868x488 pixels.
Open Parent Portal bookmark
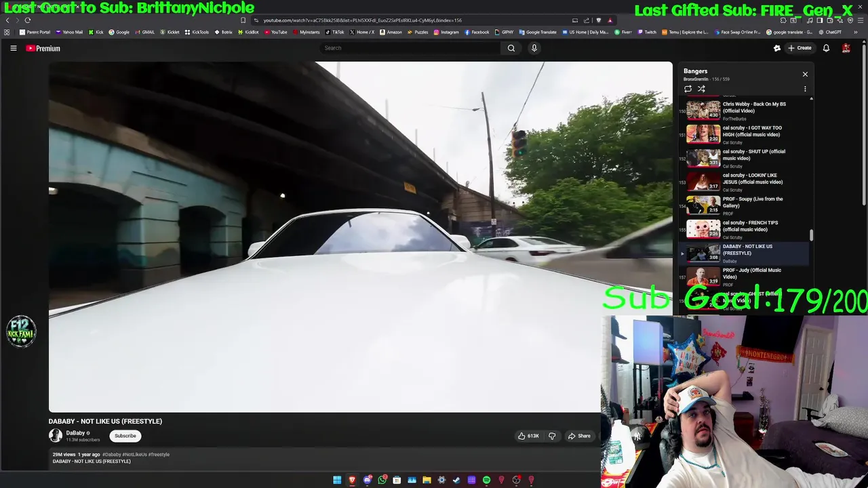click(x=35, y=32)
